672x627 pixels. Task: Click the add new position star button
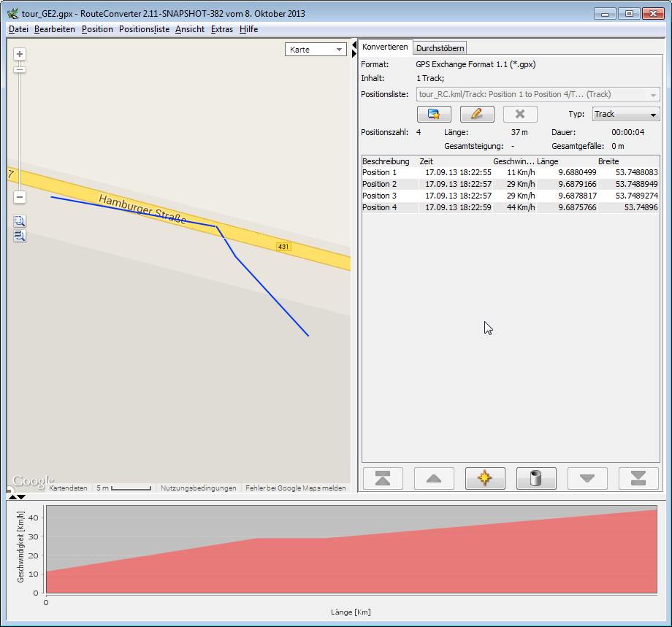485,479
